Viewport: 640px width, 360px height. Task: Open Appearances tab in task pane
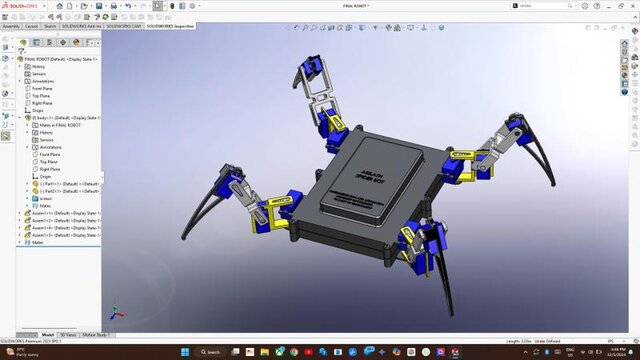624,76
